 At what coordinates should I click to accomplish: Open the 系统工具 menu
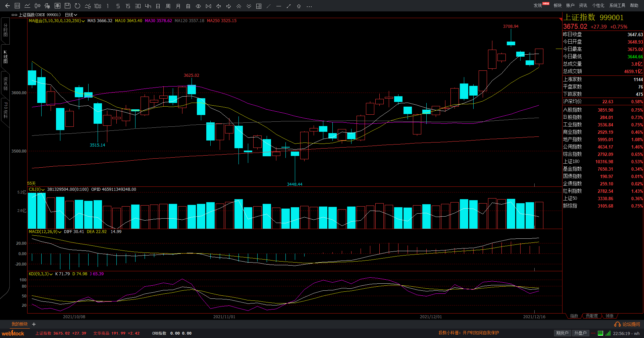click(x=617, y=5)
